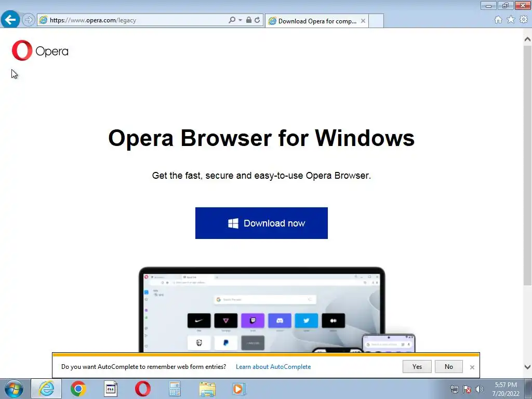The height and width of the screenshot is (399, 532).
Task: Click the Opera Browser for Windows heading
Action: (261, 138)
